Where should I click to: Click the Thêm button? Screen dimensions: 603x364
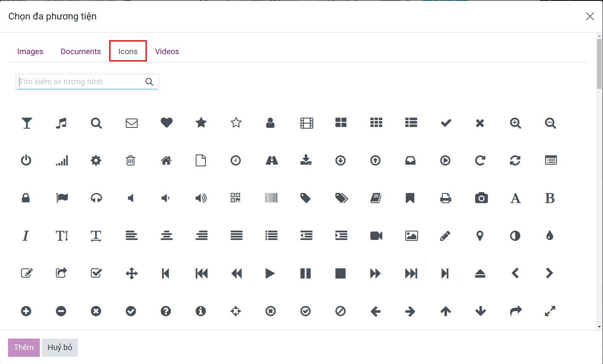(x=24, y=347)
